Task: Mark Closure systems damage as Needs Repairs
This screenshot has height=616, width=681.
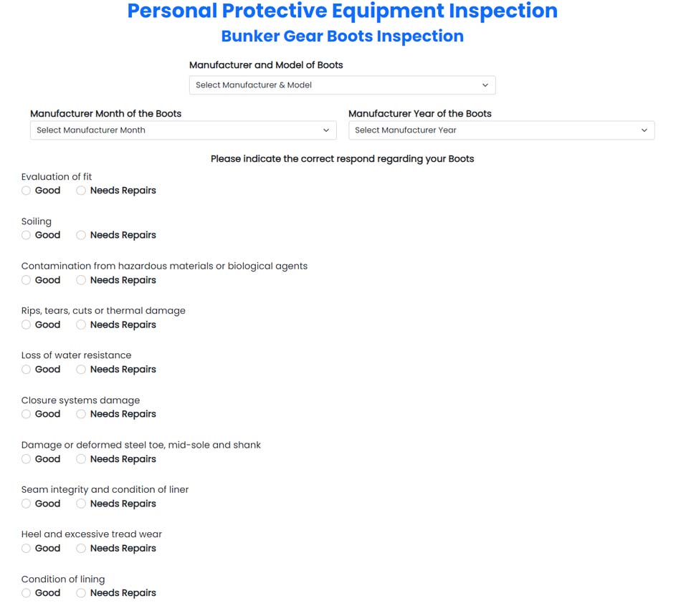Action: click(81, 413)
